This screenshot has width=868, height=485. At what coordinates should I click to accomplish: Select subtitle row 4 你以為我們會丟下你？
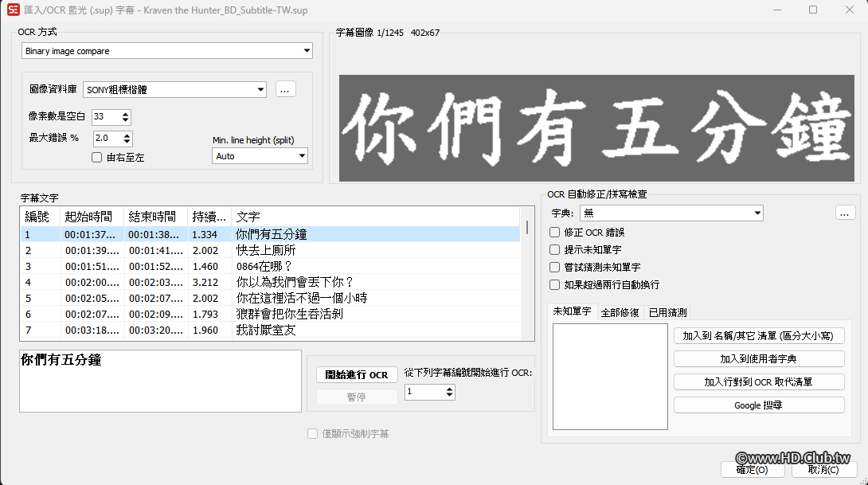click(271, 283)
